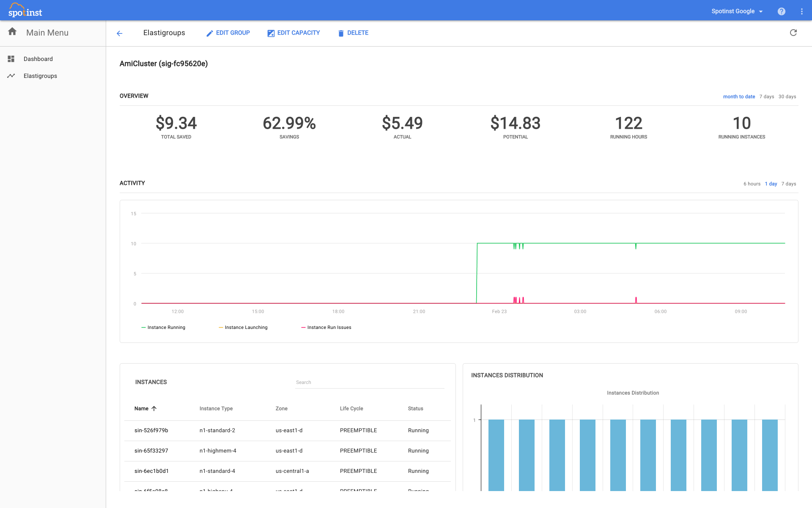Switch overview range to 7 days
Viewport: 812px width, 508px height.
[x=766, y=97]
